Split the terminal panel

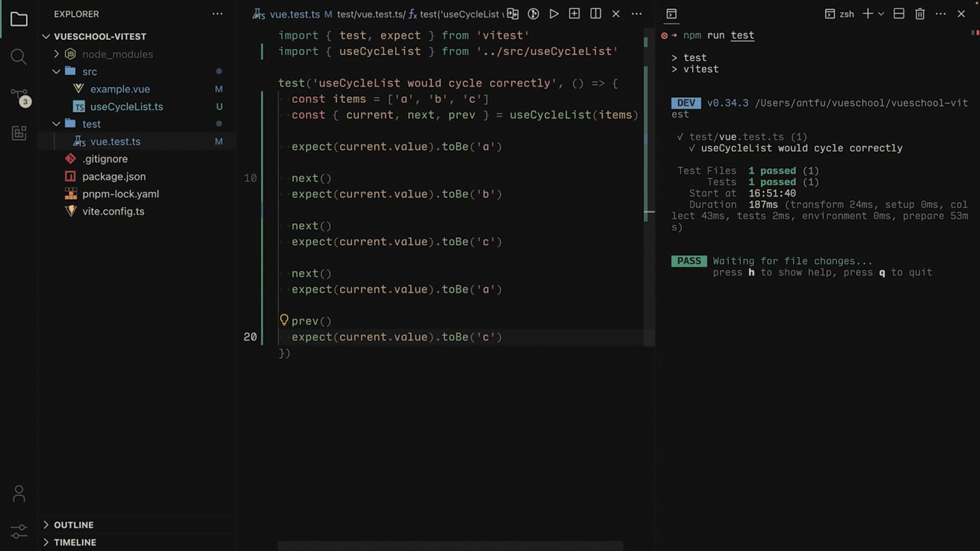(x=900, y=14)
